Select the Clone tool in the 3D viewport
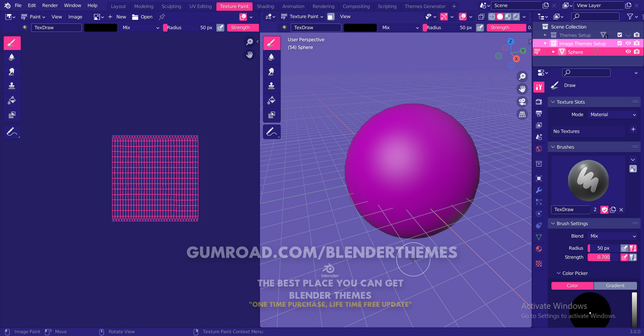This screenshot has width=644, height=336. tap(272, 86)
